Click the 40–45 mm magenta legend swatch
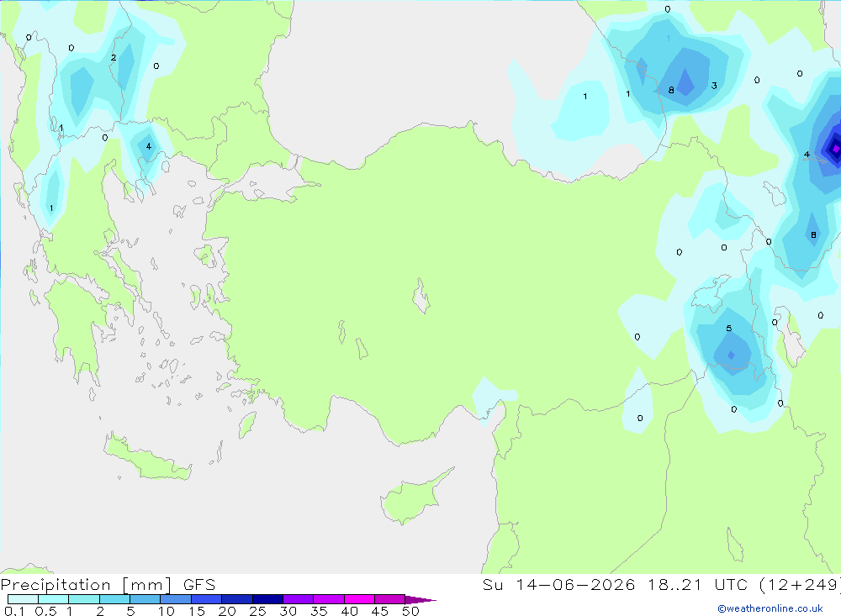 tap(359, 599)
